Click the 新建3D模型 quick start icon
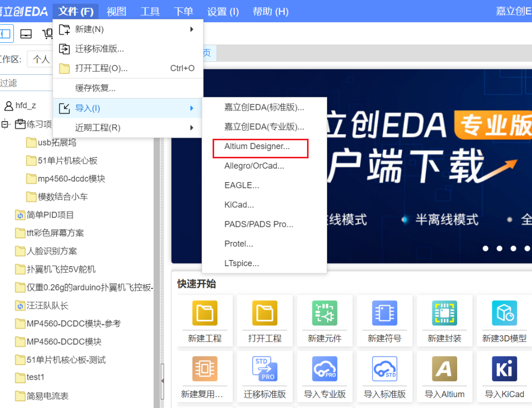The image size is (532, 408). (505, 313)
